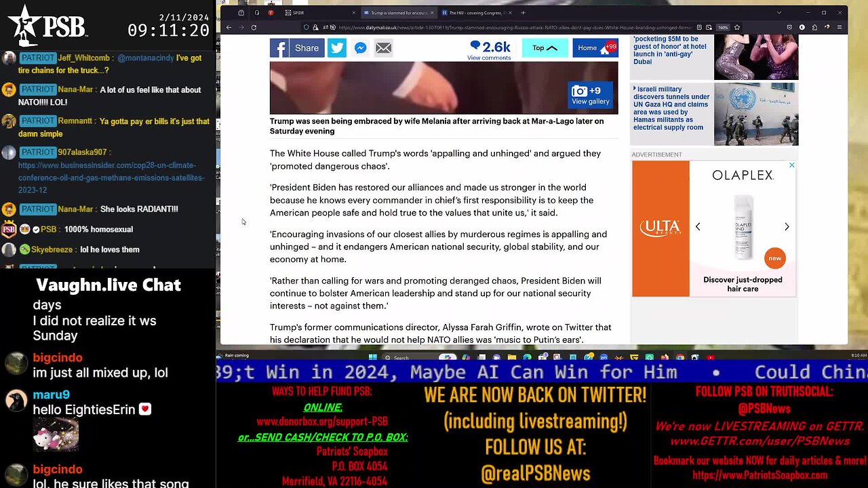Screen dimensions: 868x488
Task: Show next Olaplex ad slide
Action: pyautogui.click(x=787, y=227)
